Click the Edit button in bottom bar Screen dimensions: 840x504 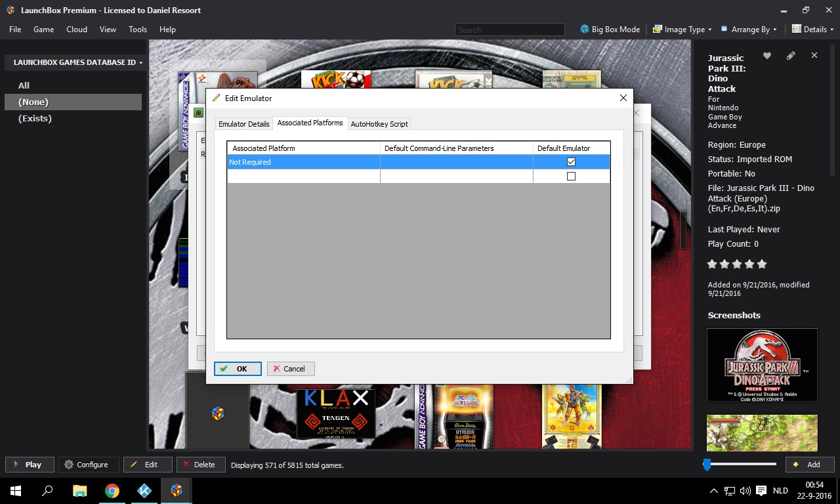tap(148, 465)
